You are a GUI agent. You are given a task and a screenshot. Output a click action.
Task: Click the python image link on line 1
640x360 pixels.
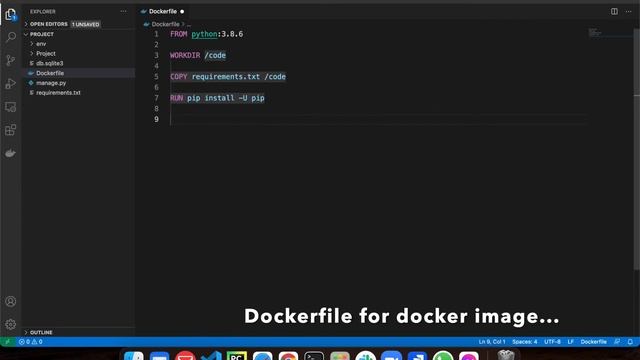pos(204,34)
